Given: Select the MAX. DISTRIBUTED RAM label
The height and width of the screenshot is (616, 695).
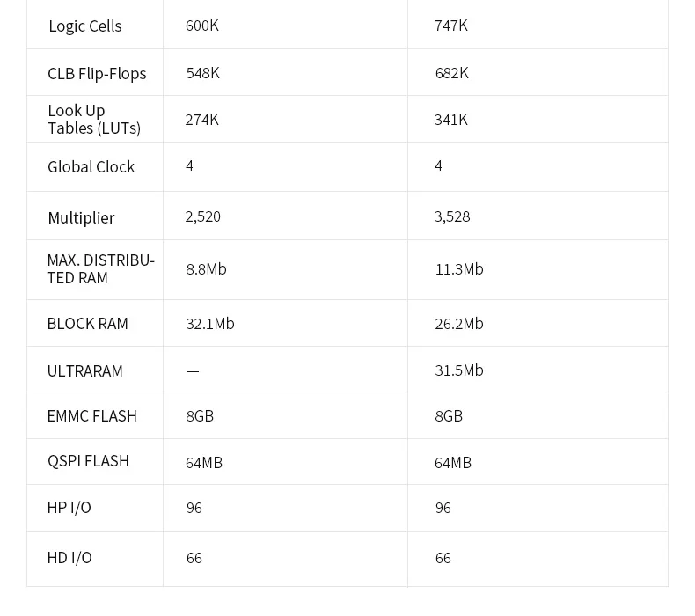Looking at the screenshot, I should pyautogui.click(x=100, y=269).
